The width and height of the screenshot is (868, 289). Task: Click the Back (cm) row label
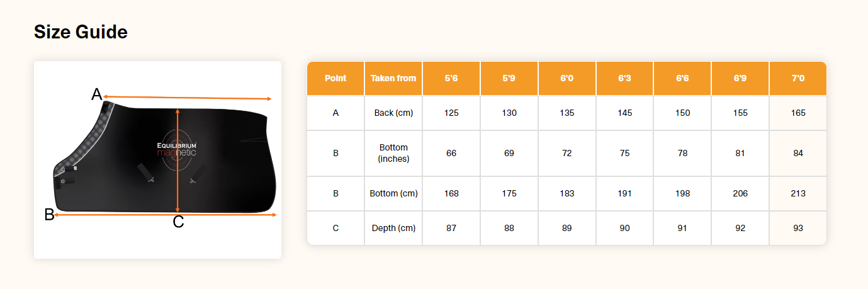tap(393, 113)
